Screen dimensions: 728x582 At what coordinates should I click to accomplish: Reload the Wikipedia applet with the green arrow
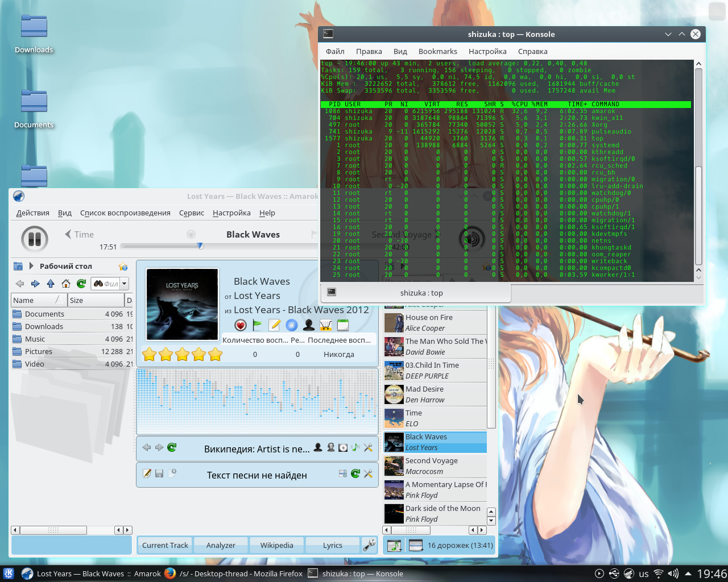172,448
